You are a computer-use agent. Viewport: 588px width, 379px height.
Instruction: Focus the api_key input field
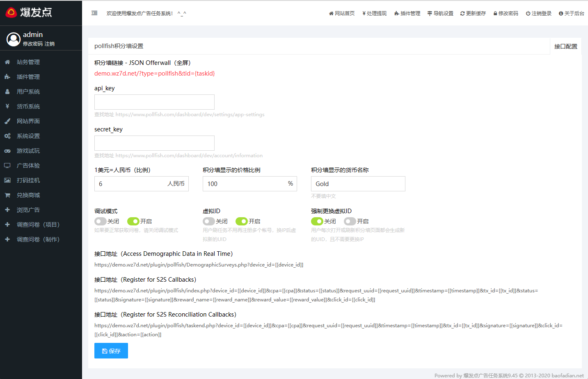[x=154, y=102]
